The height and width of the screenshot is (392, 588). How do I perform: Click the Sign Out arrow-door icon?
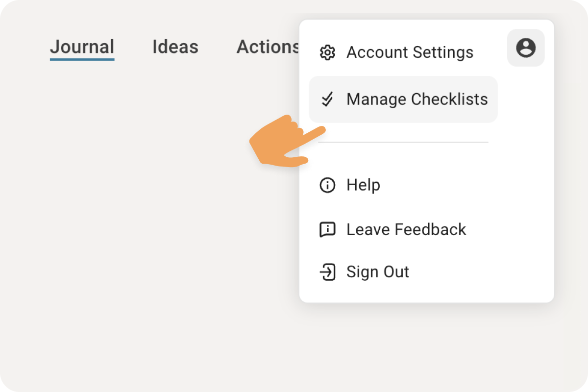click(327, 272)
